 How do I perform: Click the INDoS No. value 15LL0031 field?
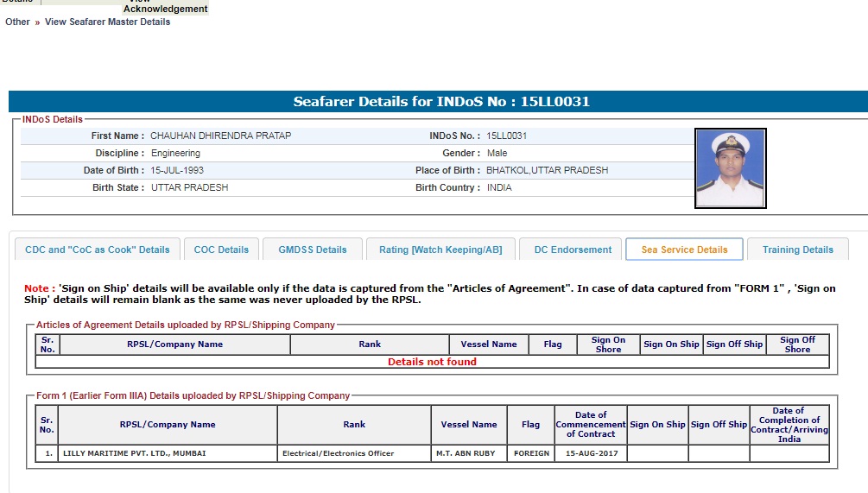(507, 136)
